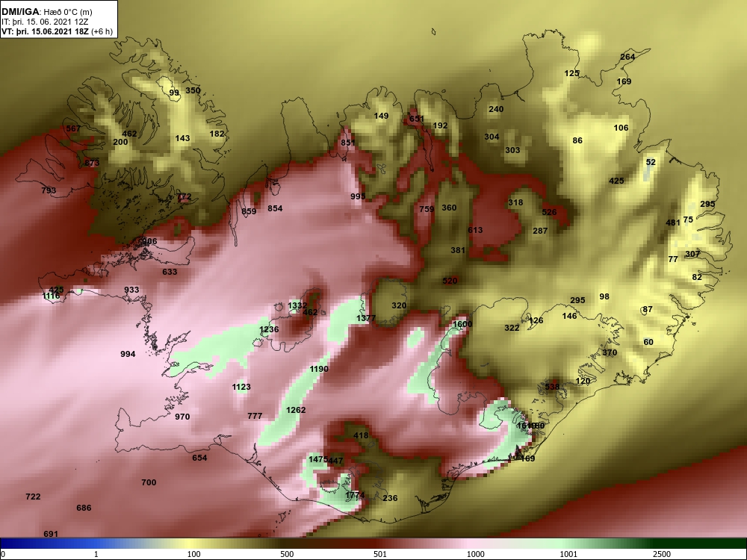
Task: Click the 'IT: þri. 15. 06. 2021 12Z' line
Action: [x=45, y=22]
